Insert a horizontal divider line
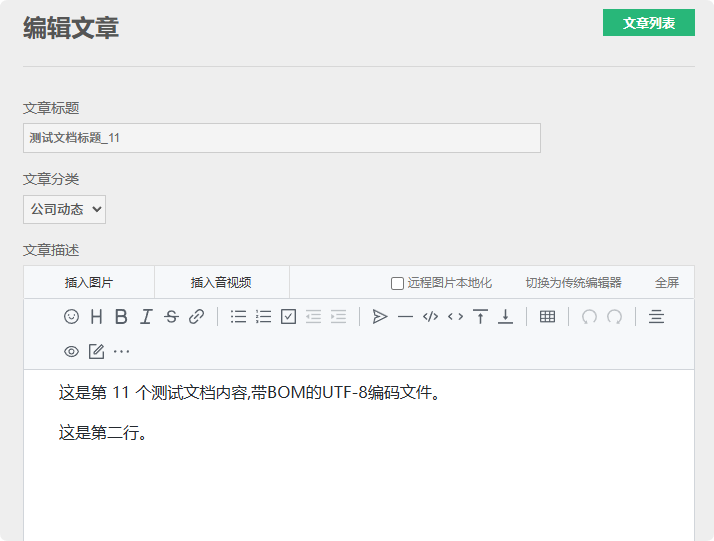Viewport: 714px width, 541px height. click(x=405, y=317)
